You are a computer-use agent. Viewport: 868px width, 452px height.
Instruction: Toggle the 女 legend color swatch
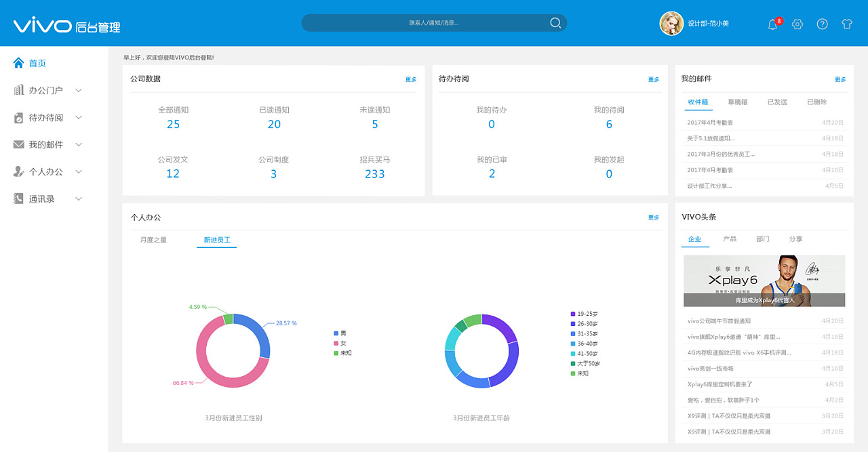[336, 343]
